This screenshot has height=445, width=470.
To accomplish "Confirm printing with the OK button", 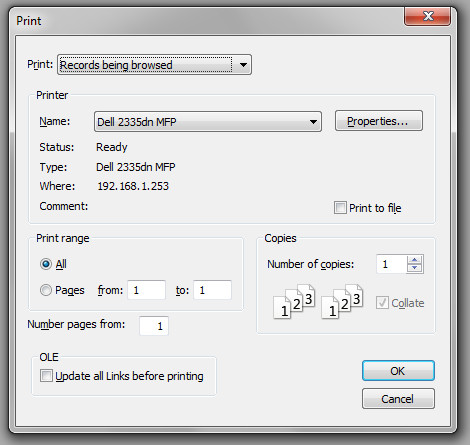I will pos(398,370).
